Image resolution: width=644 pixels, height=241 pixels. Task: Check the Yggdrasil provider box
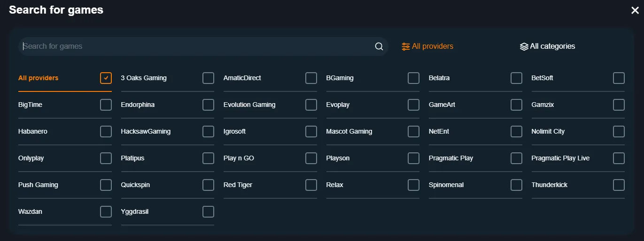click(208, 211)
